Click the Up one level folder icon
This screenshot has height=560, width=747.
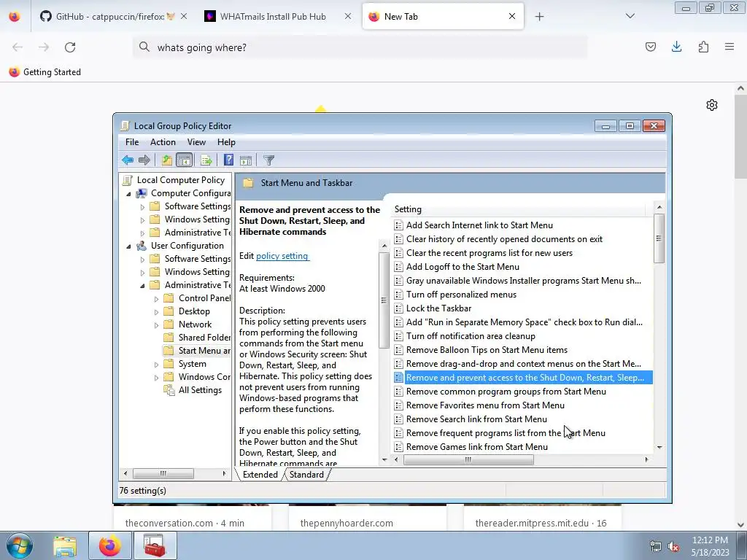pyautogui.click(x=166, y=160)
